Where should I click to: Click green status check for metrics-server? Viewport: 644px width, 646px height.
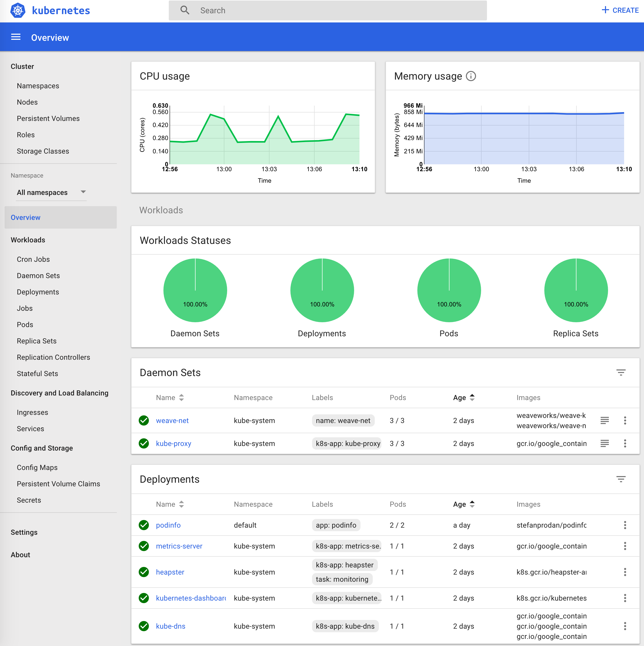click(144, 546)
